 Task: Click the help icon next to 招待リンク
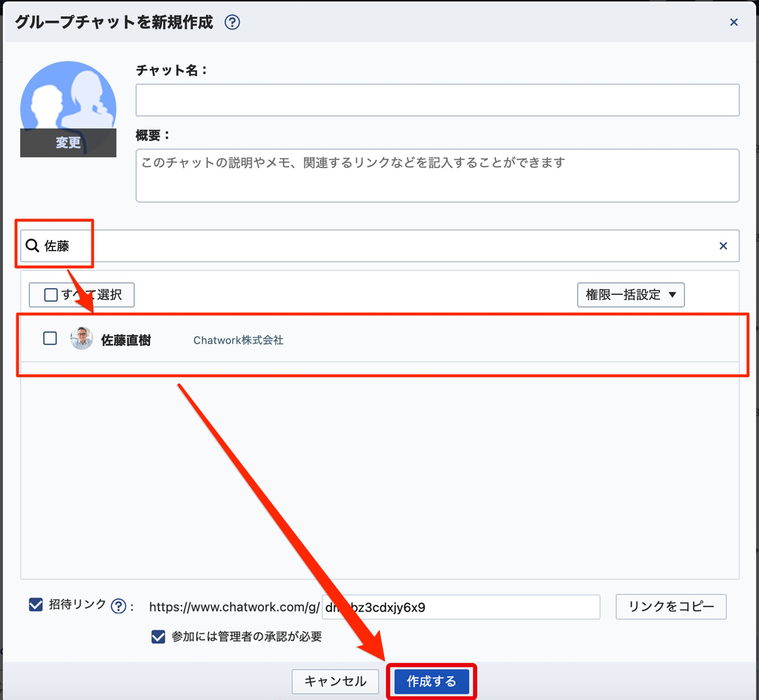[119, 606]
